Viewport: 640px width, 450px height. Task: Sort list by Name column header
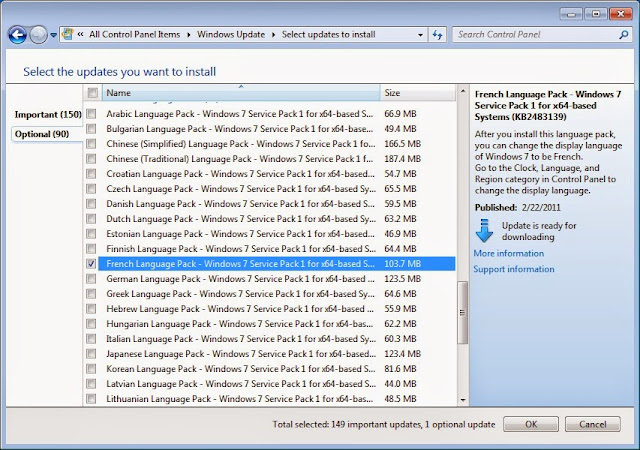point(241,93)
